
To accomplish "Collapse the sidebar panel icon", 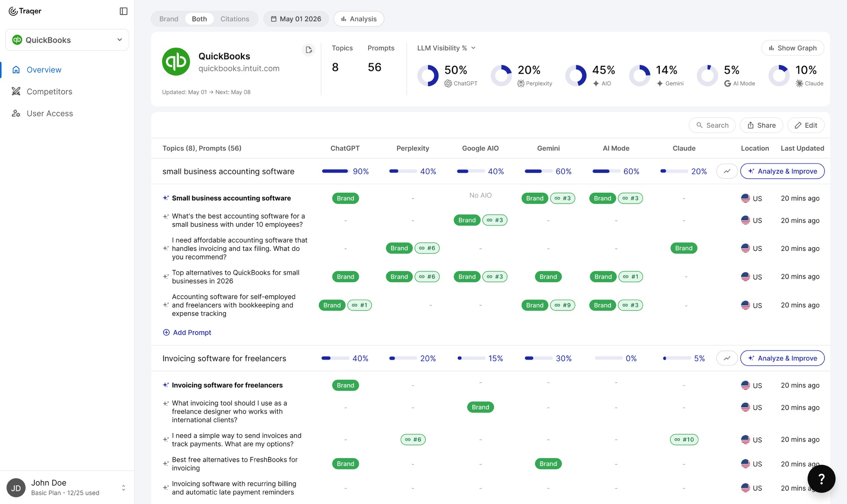I will [123, 11].
